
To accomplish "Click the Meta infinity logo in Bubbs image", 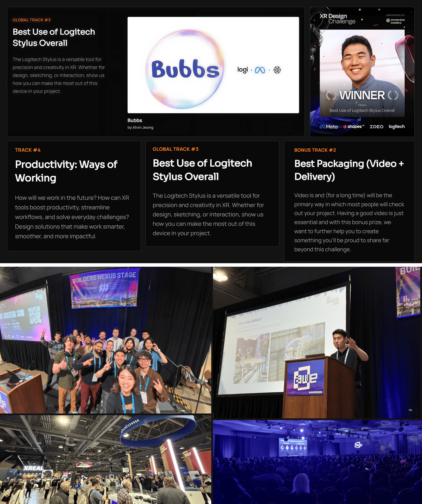I will coord(260,70).
